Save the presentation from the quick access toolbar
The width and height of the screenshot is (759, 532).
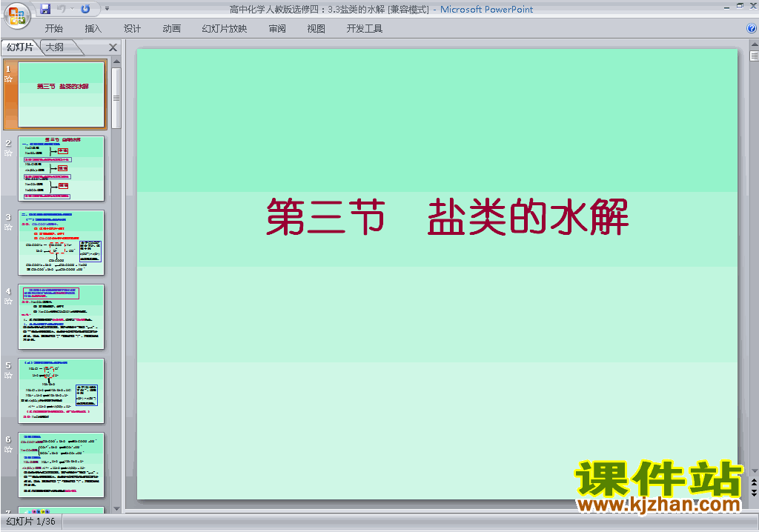[x=45, y=9]
